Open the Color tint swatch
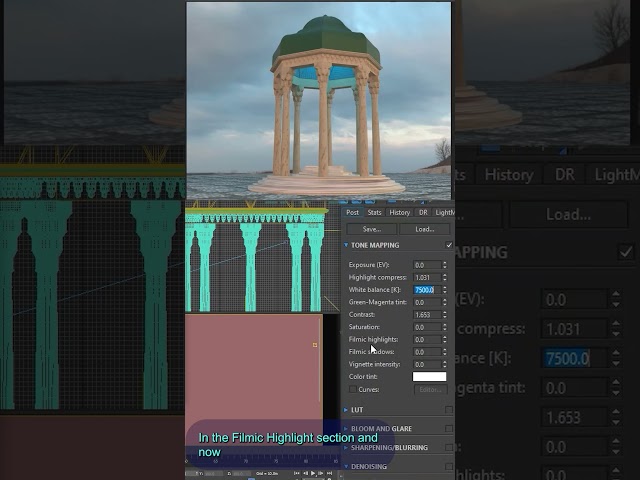 click(429, 376)
